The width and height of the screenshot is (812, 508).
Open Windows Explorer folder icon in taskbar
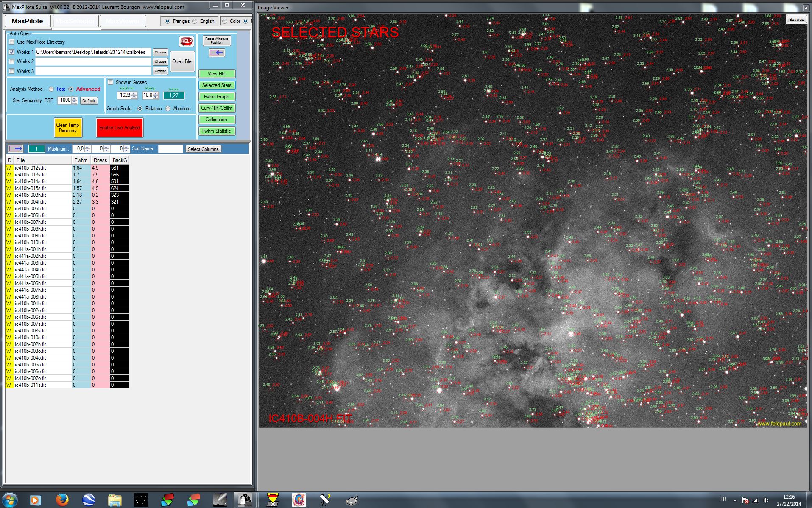click(115, 500)
